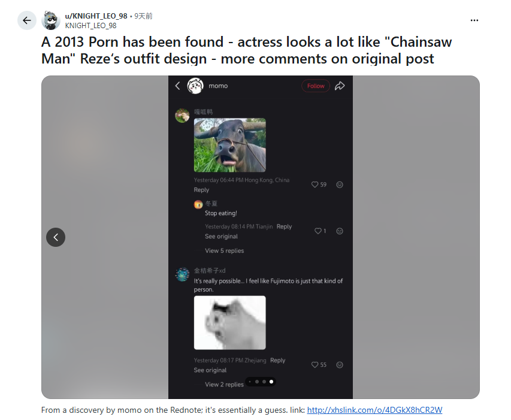Open the three-dot post options menu
This screenshot has width=511, height=420.
pos(474,20)
